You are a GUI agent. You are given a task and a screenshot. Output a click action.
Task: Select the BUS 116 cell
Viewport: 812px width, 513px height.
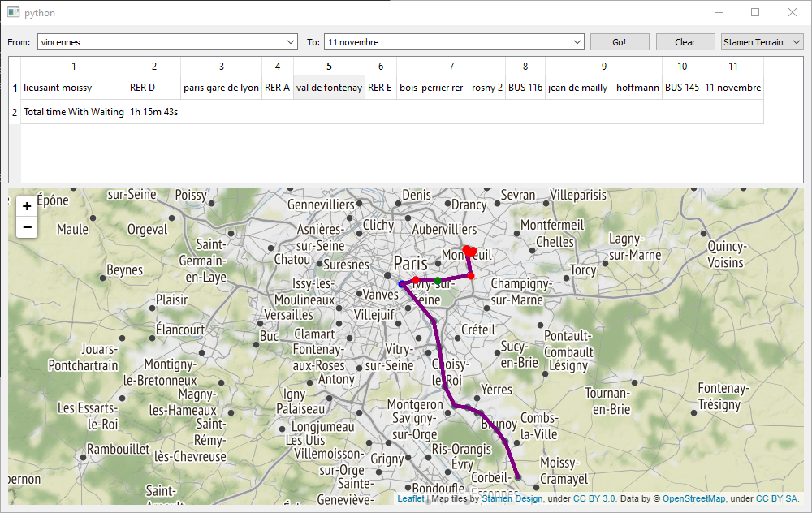[x=525, y=88]
